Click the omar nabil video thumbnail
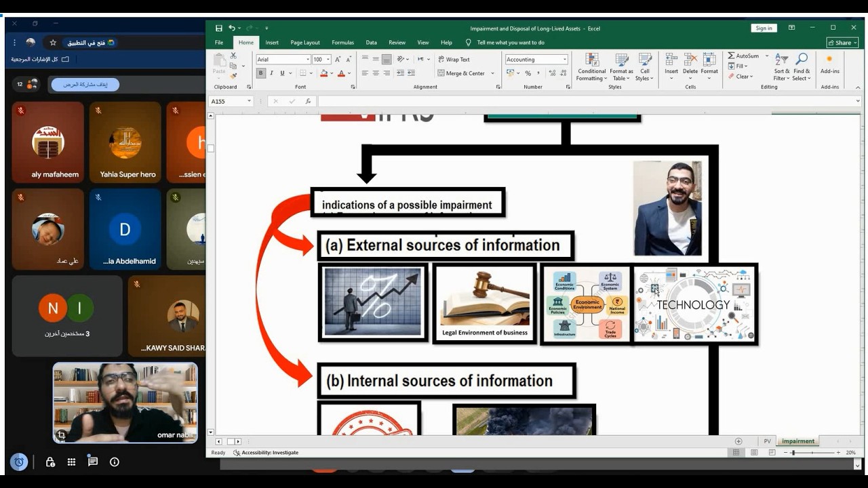 [125, 403]
